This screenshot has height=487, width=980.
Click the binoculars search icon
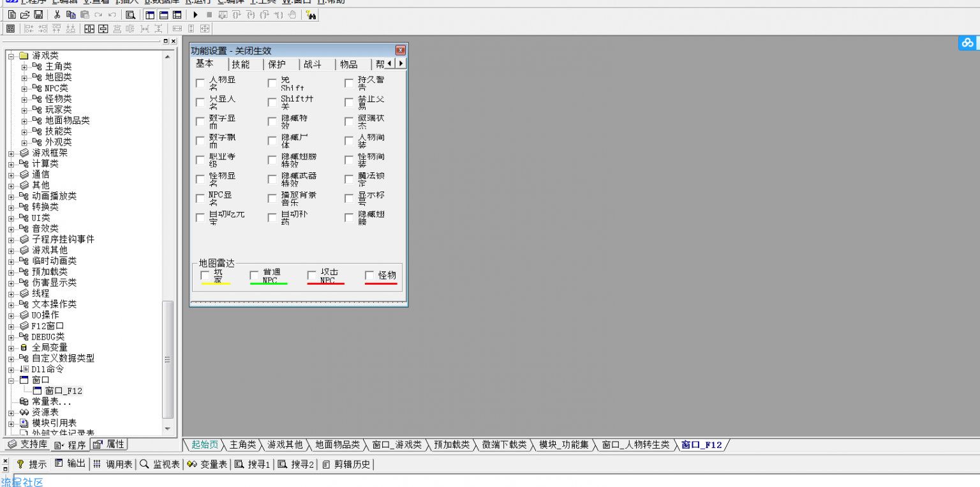tap(311, 15)
